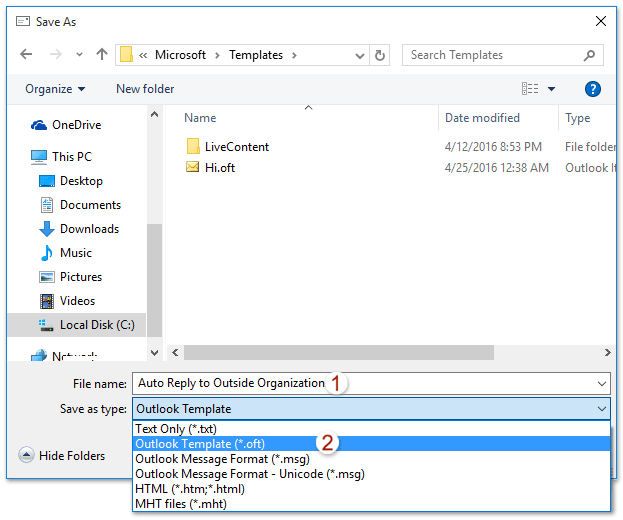Click the refresh icon in address bar
623x520 pixels.
pyautogui.click(x=380, y=55)
